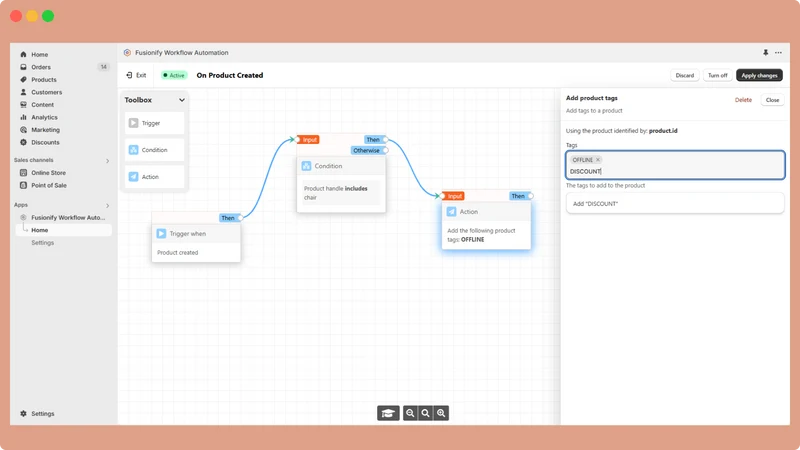Click the Orders inbox icon
The image size is (800, 450).
23,67
